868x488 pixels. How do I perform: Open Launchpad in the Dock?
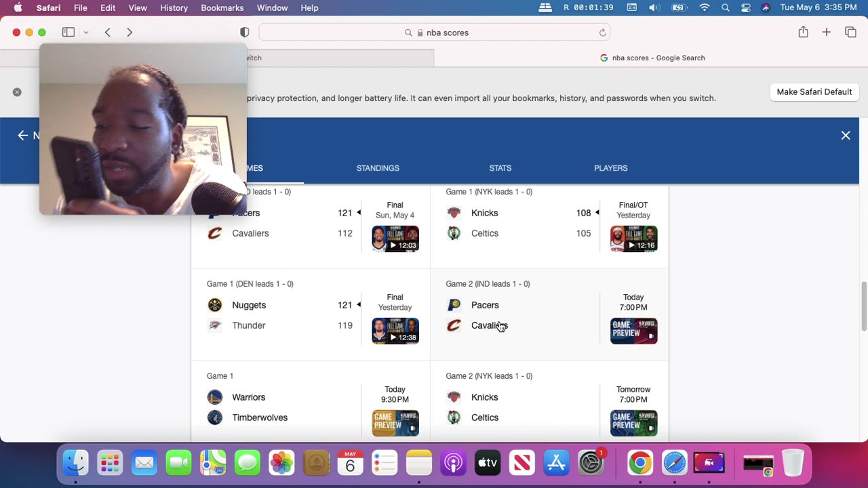point(110,464)
